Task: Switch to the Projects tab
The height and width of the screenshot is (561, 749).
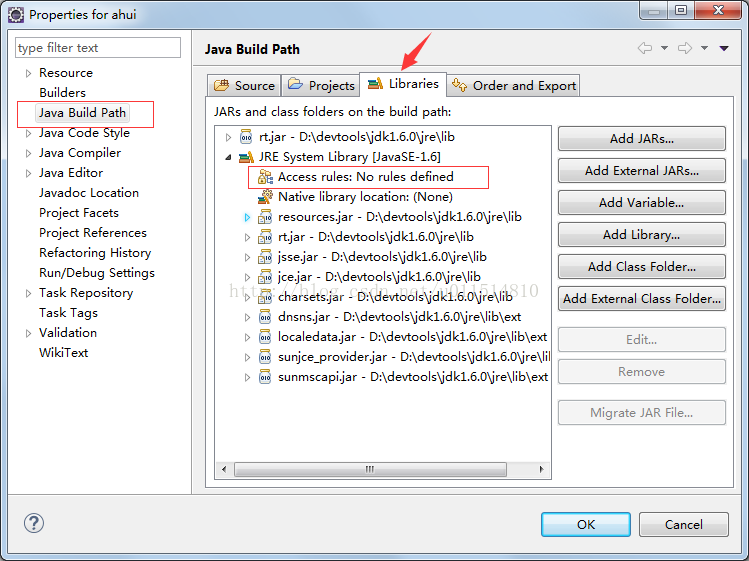Action: coord(321,86)
